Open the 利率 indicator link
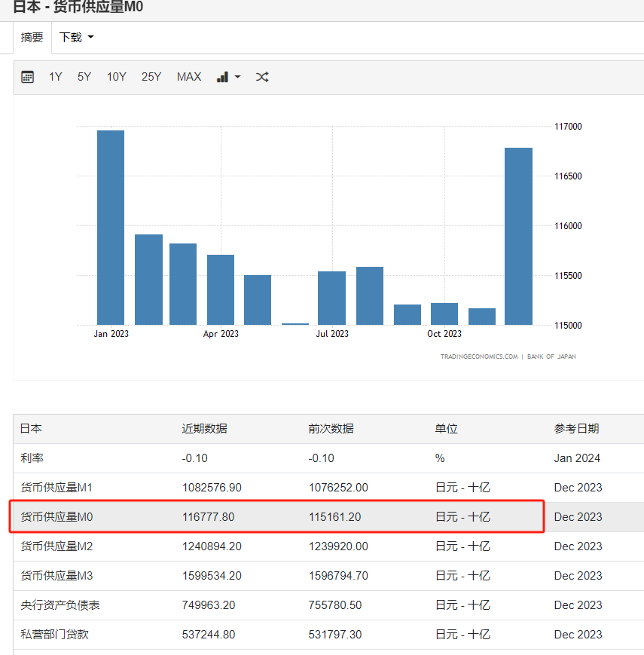 32,458
